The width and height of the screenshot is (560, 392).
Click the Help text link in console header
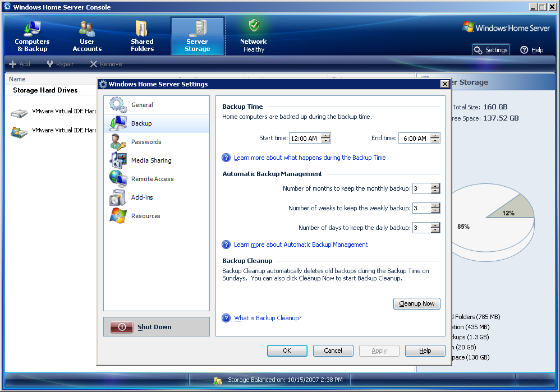[x=537, y=50]
